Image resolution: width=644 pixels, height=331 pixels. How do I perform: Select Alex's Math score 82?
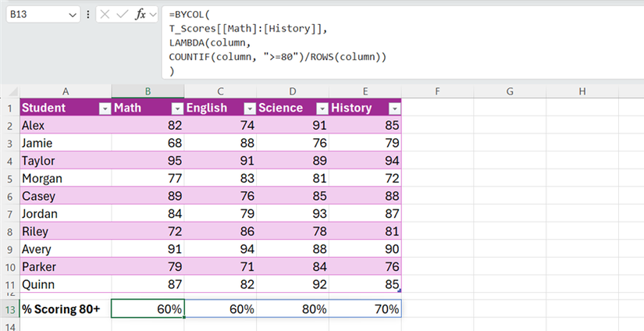[148, 126]
